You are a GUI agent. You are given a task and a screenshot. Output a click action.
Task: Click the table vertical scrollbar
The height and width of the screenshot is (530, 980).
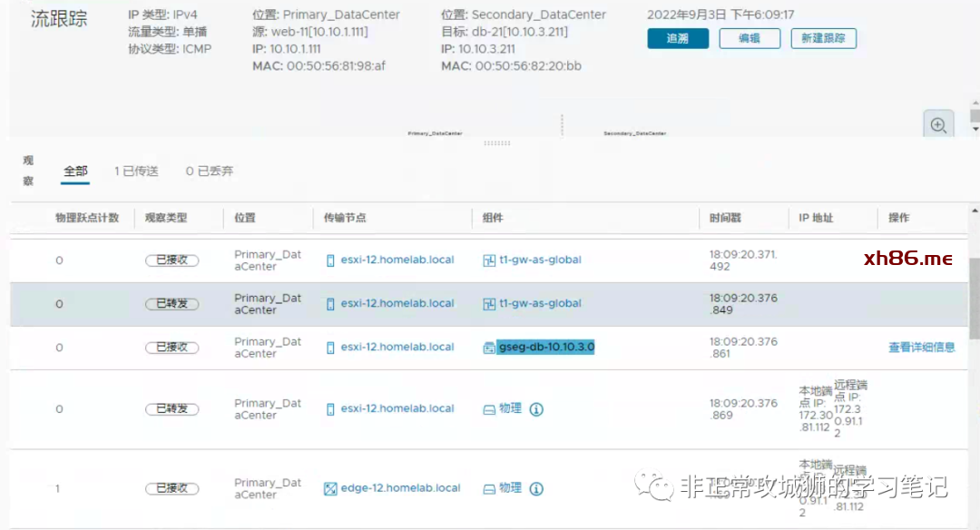tap(974, 299)
